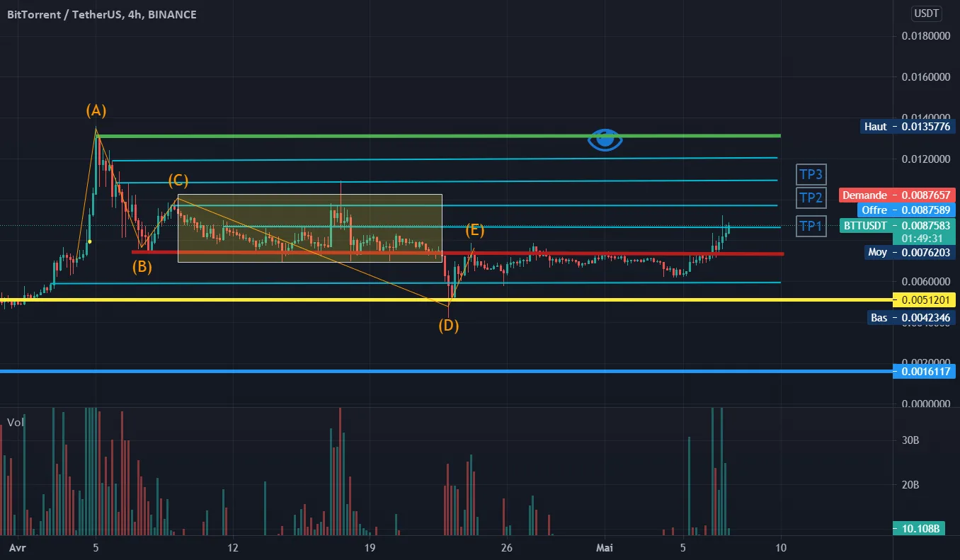The image size is (960, 560).
Task: Click the (C) wave label
Action: point(178,181)
